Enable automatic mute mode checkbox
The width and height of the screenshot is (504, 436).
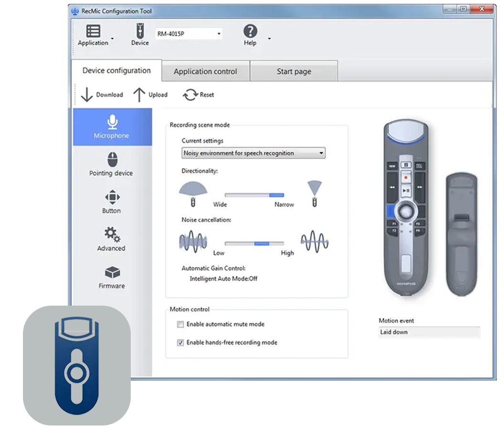pos(180,324)
